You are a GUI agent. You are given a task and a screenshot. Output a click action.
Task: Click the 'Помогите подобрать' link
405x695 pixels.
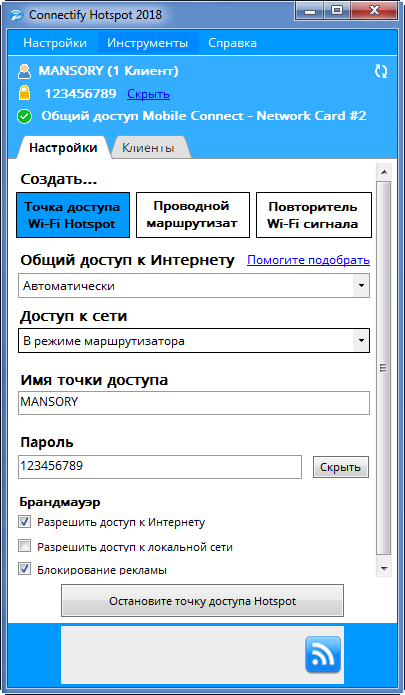308,260
